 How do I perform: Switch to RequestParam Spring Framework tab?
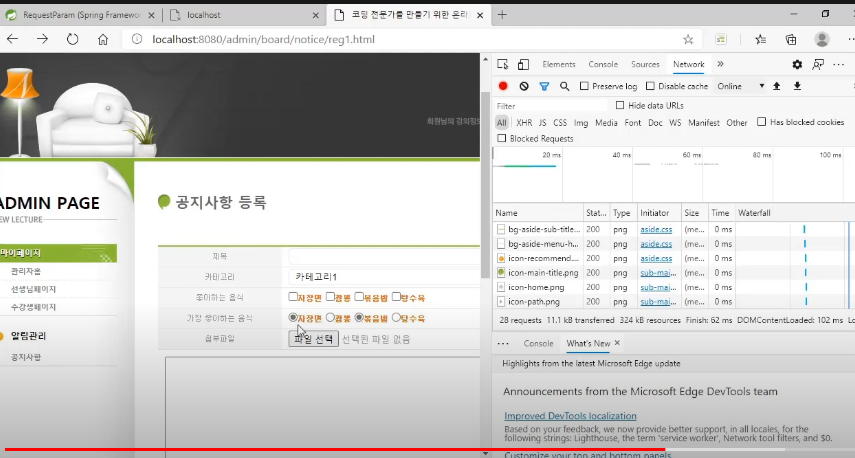tap(82, 15)
